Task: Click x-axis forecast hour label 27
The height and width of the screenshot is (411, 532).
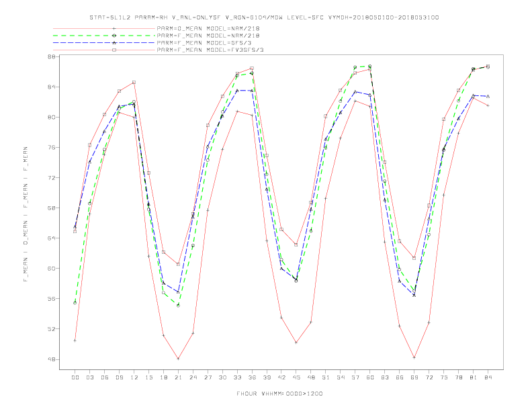Action: pyautogui.click(x=208, y=377)
